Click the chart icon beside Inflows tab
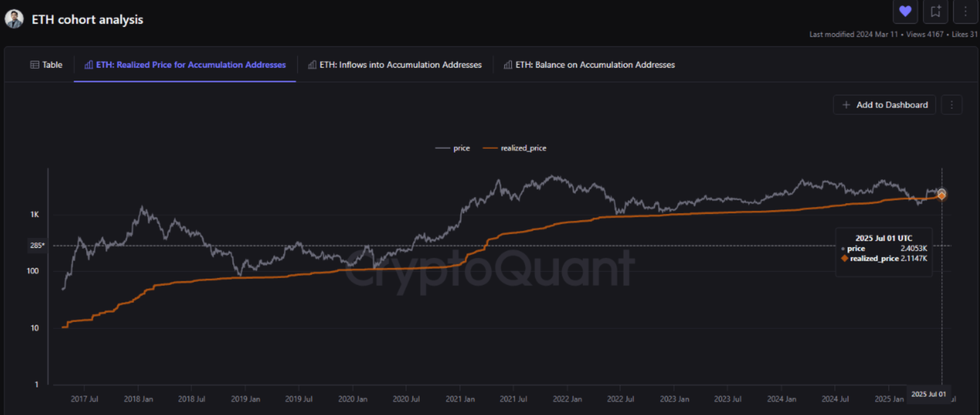The height and width of the screenshot is (415, 980). pyautogui.click(x=313, y=65)
